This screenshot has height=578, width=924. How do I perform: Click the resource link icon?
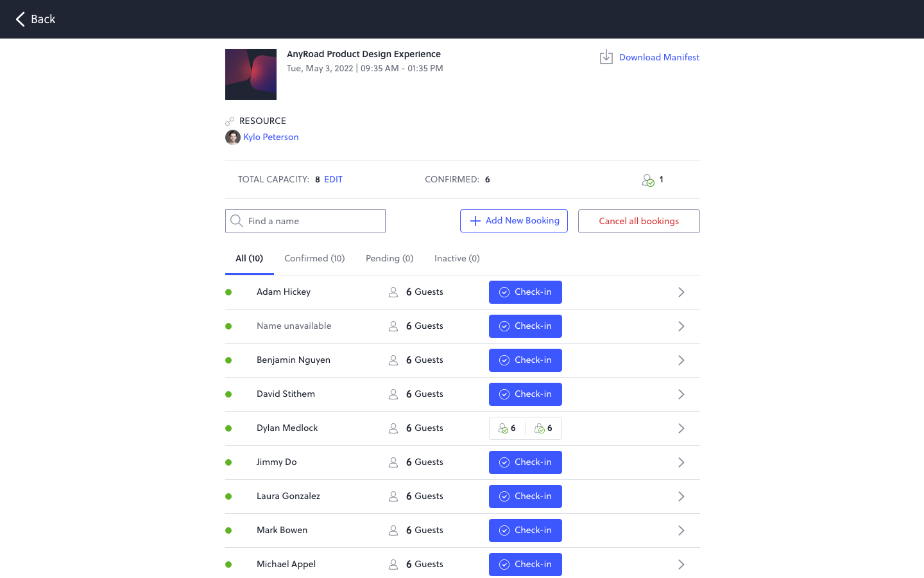(x=230, y=120)
